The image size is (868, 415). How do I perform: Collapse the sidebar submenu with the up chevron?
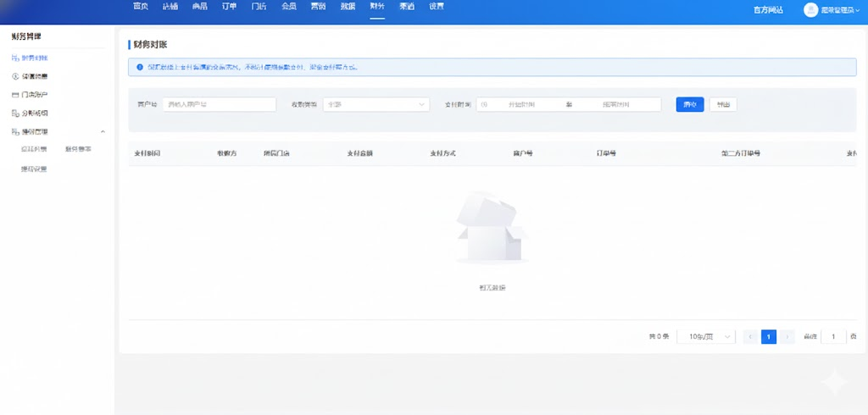point(103,131)
